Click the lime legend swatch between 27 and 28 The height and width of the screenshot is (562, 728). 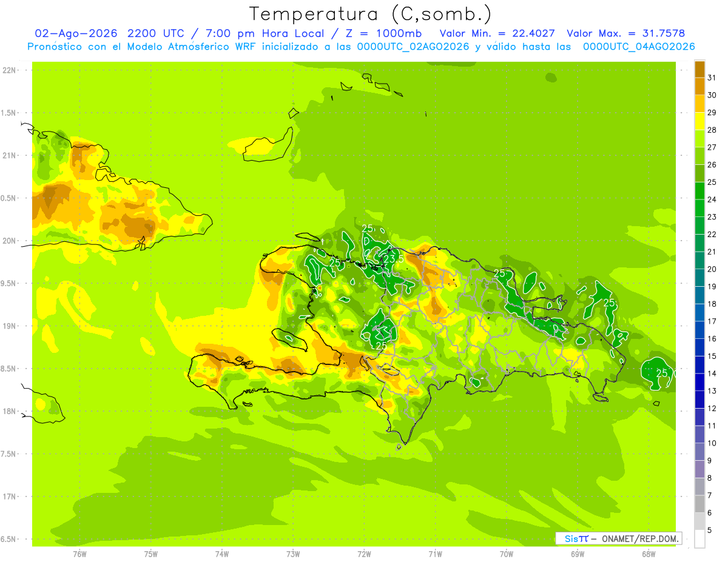(x=699, y=139)
